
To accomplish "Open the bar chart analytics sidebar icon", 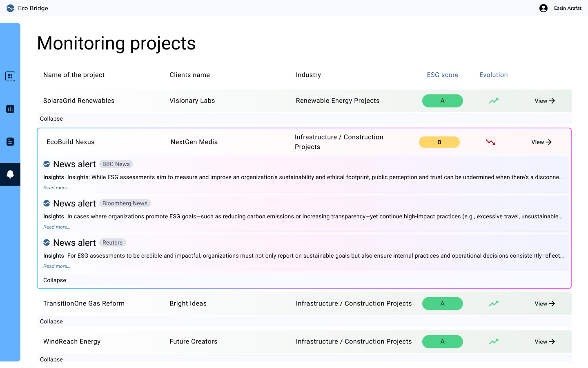I will (10, 109).
